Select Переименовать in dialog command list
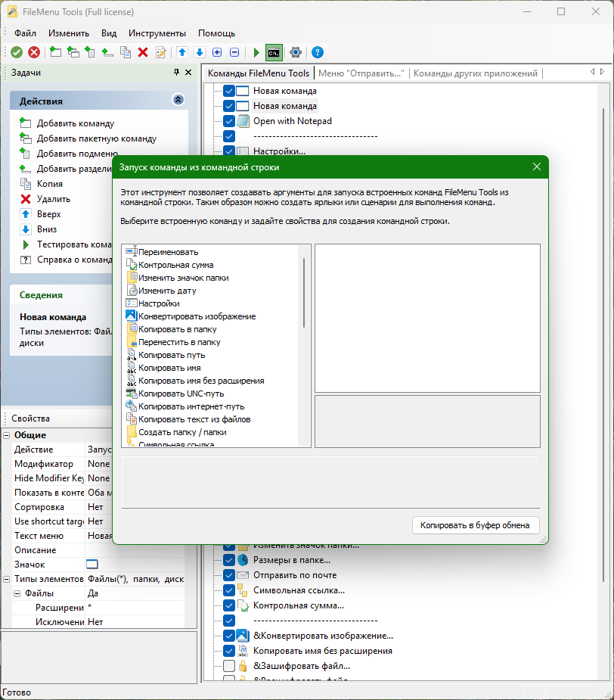 click(168, 252)
